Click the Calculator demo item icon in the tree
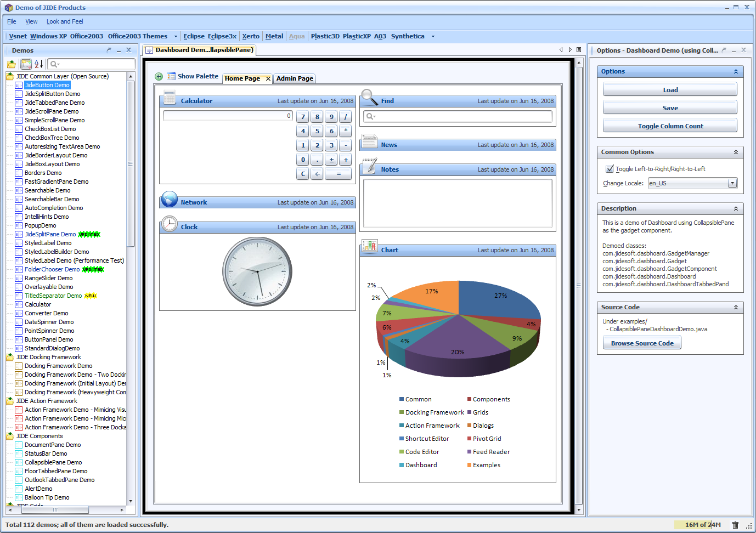Image resolution: width=756 pixels, height=533 pixels. click(x=19, y=304)
